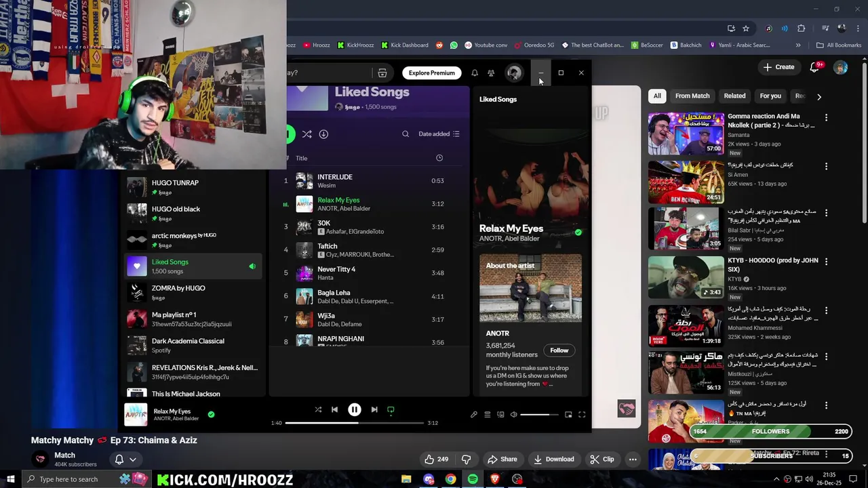Dislike the YouTube video
The image size is (868, 488).
point(466,460)
